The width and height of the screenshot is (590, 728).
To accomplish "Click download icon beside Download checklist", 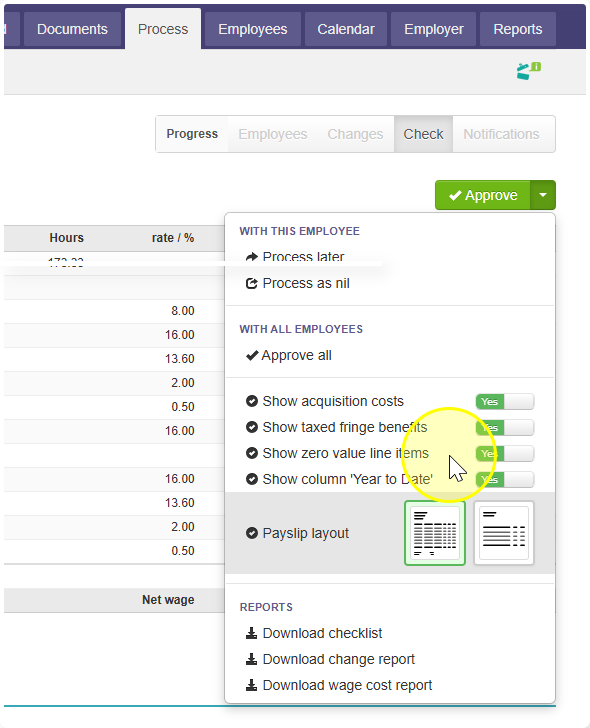I will 251,633.
